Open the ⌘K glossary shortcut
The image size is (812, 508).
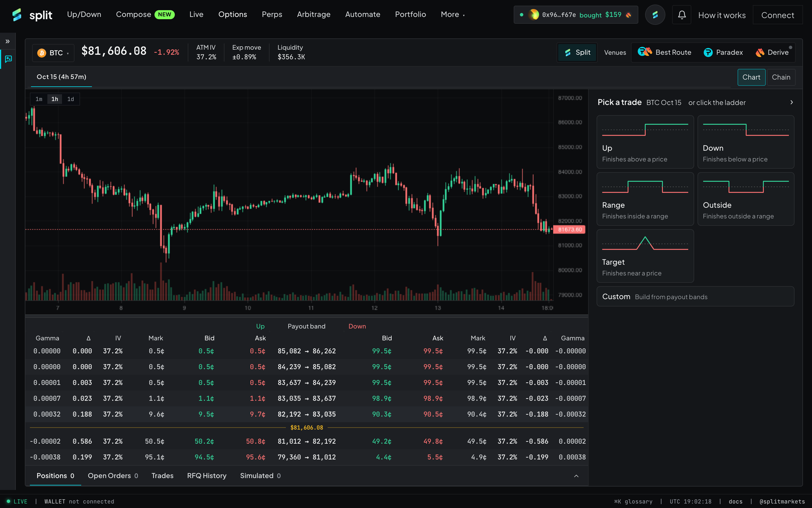click(633, 501)
